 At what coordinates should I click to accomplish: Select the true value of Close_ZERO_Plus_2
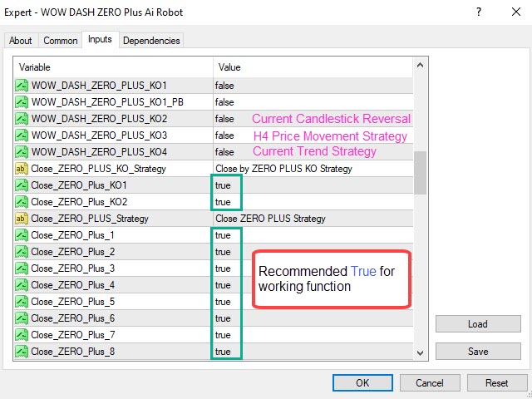point(223,252)
